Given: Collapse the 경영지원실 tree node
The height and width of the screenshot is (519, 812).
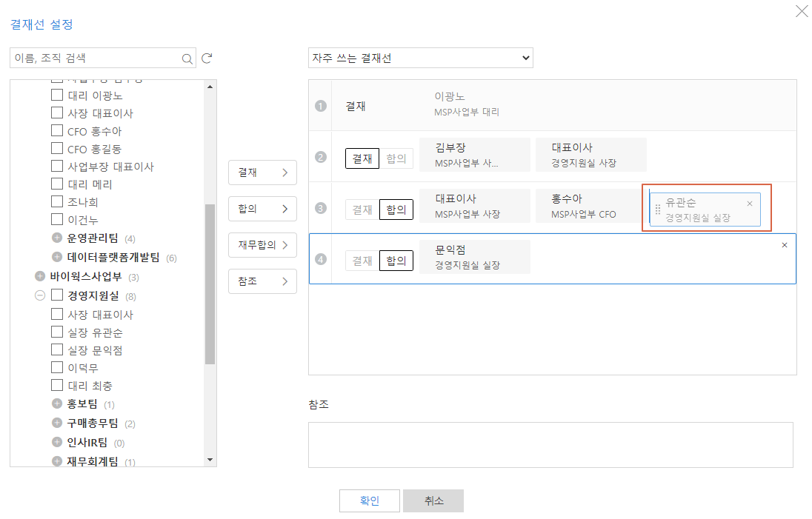Looking at the screenshot, I should point(40,295).
